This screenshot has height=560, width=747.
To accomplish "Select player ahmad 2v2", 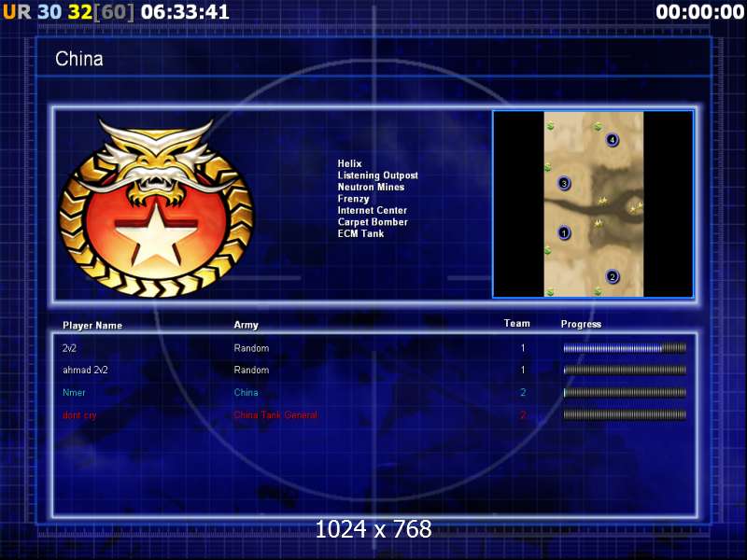I will click(x=85, y=370).
